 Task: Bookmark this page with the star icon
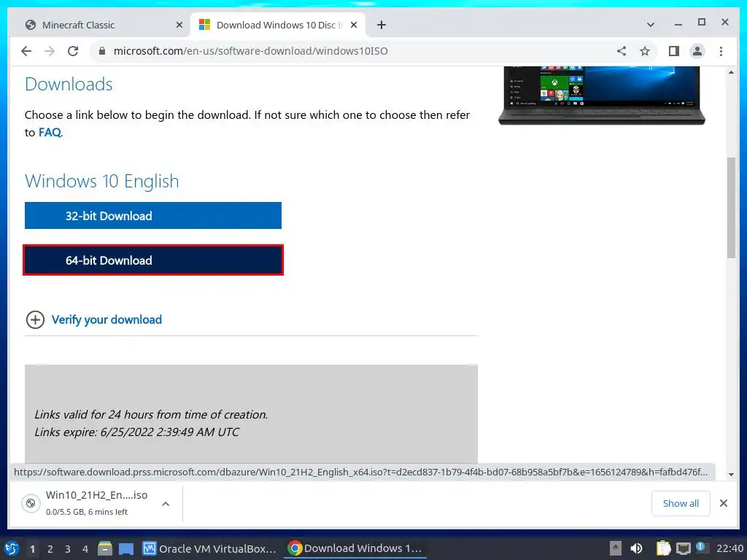645,51
